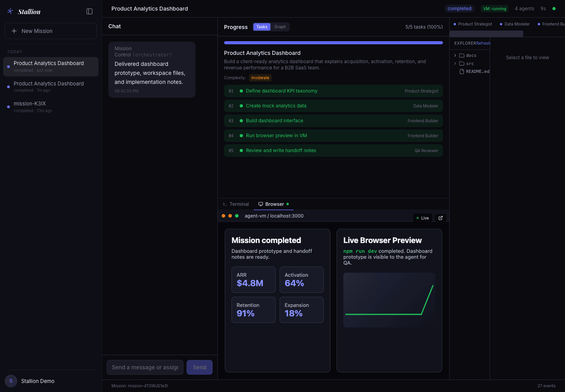Collapse the sidebar with the panel icon

89,11
